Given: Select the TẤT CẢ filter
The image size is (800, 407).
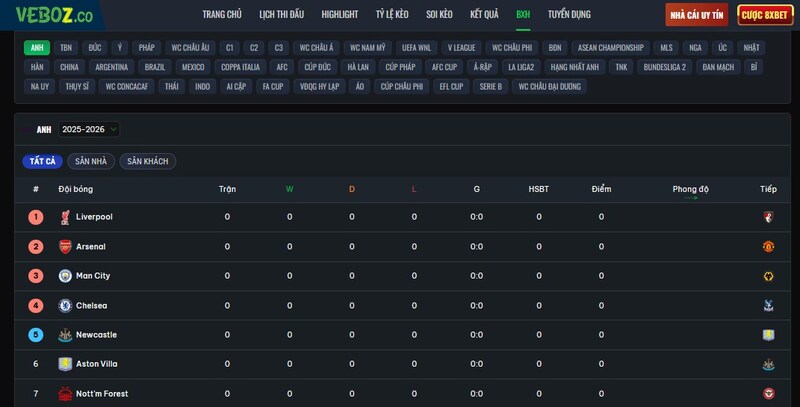Looking at the screenshot, I should (42, 161).
